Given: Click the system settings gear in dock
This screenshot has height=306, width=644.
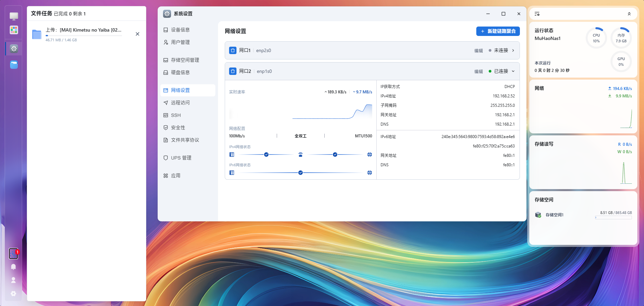Looking at the screenshot, I should point(14,48).
